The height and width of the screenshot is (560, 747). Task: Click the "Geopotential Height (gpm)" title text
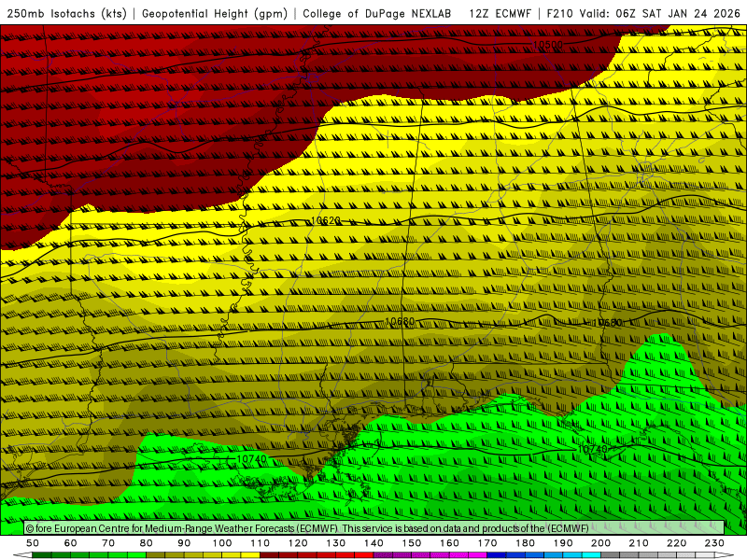tap(215, 13)
